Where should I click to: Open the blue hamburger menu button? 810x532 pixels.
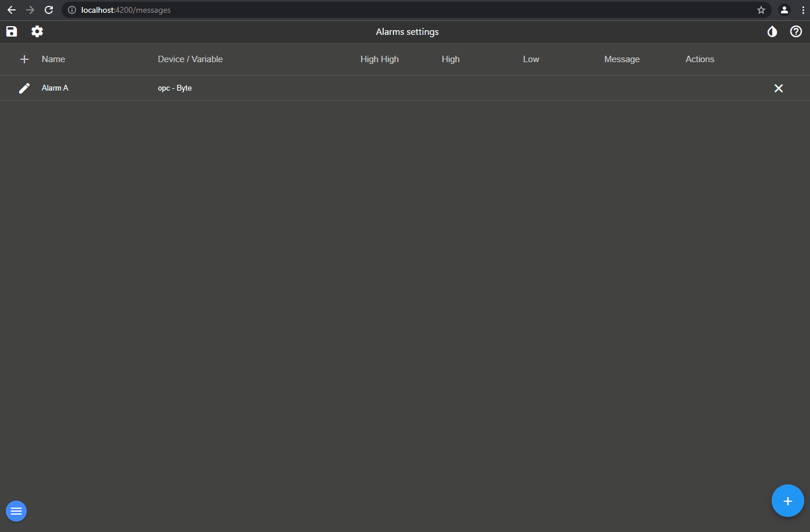(x=16, y=511)
